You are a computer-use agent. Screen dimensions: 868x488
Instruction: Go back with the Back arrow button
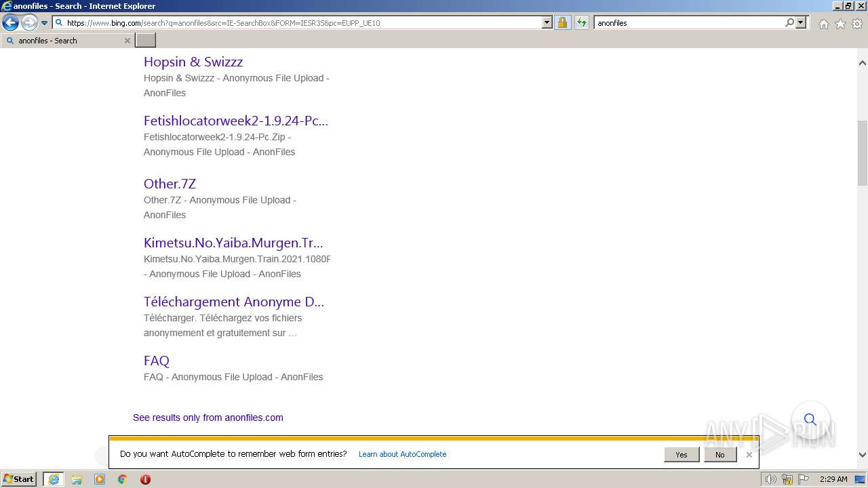10,22
